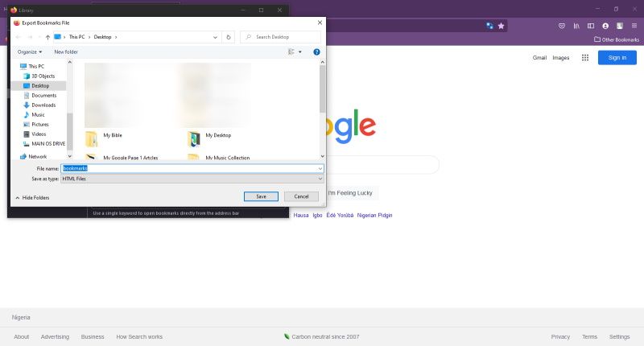Toggle the Firefox sidebars icon
The height and width of the screenshot is (346, 644).
point(591,26)
